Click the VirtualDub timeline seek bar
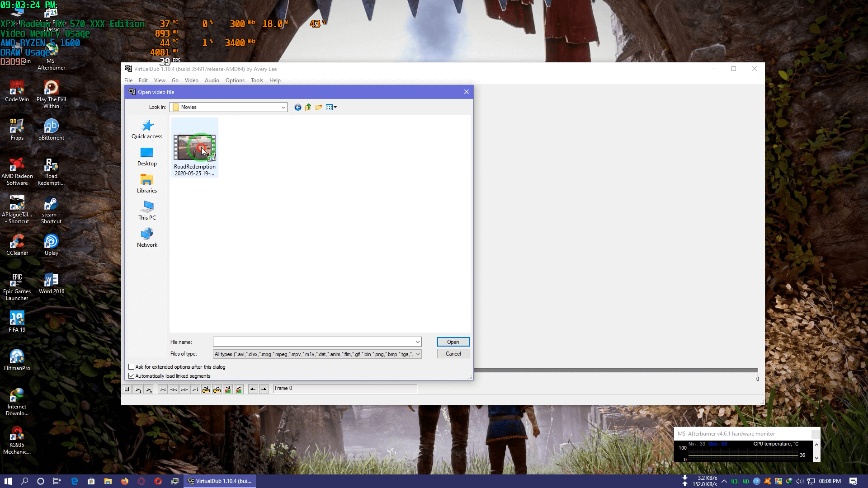Screen dimensions: 868x488 [615, 370]
